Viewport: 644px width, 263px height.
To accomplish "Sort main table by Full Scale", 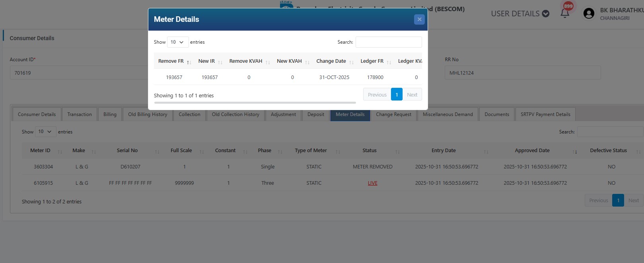I will 185,151.
